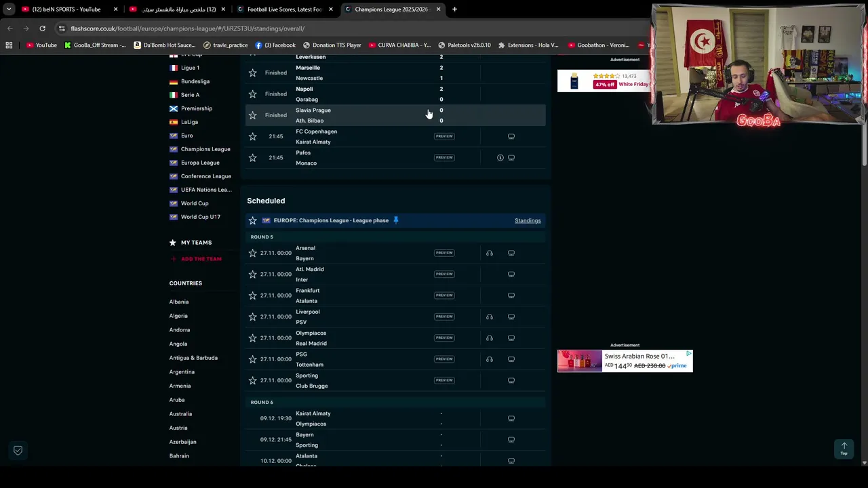The width and height of the screenshot is (868, 488).
Task: Click ADD THE TEAM link
Action: [201, 259]
